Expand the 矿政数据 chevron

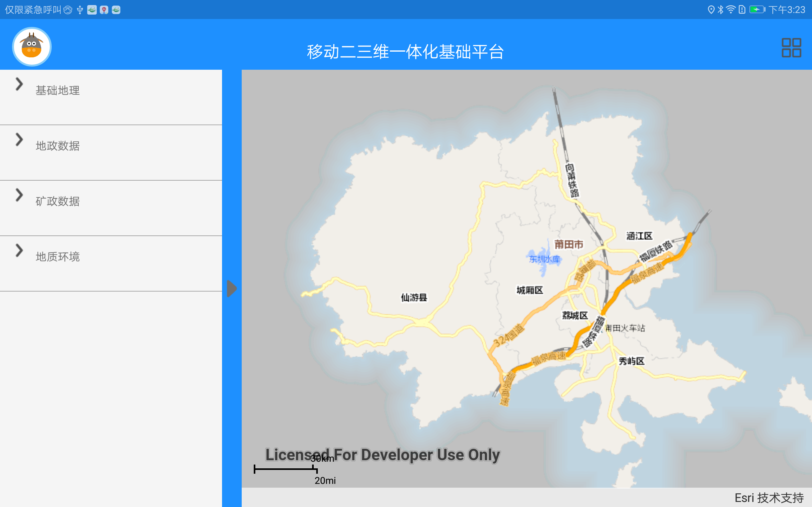(19, 195)
